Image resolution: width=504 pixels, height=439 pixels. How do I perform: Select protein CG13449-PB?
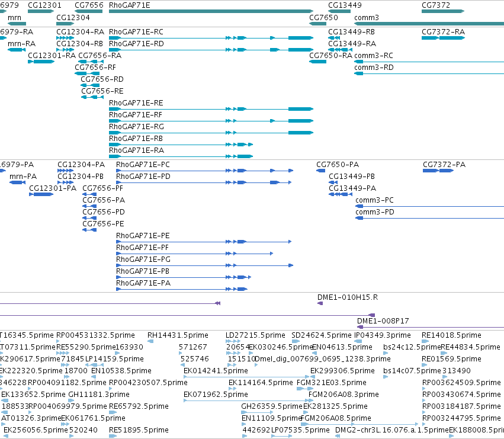coord(333,182)
